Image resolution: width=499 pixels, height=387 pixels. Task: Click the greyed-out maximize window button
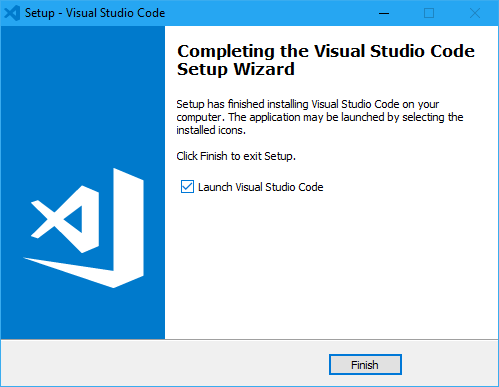pyautogui.click(x=429, y=13)
